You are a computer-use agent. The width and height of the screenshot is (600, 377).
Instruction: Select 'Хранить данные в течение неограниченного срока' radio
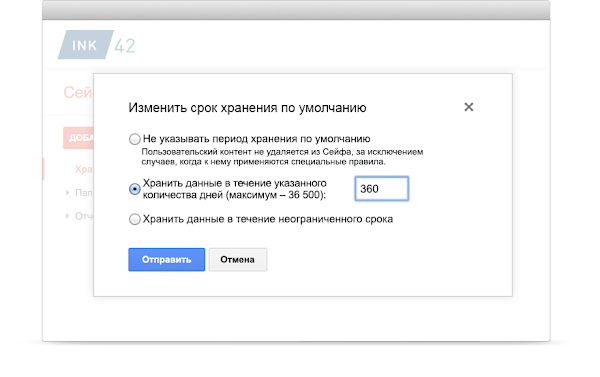[134, 219]
